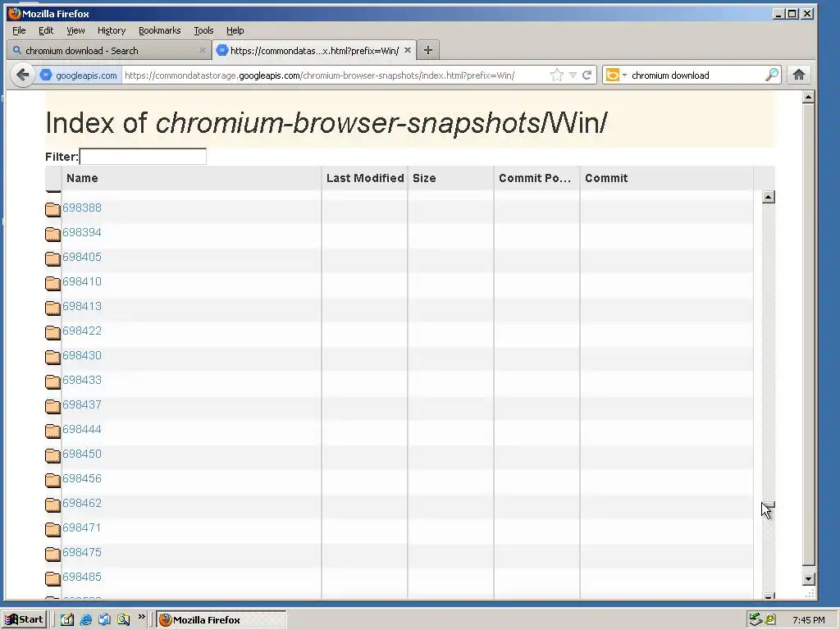Sort listing by Size column header
The width and height of the screenshot is (840, 630).
[x=450, y=178]
